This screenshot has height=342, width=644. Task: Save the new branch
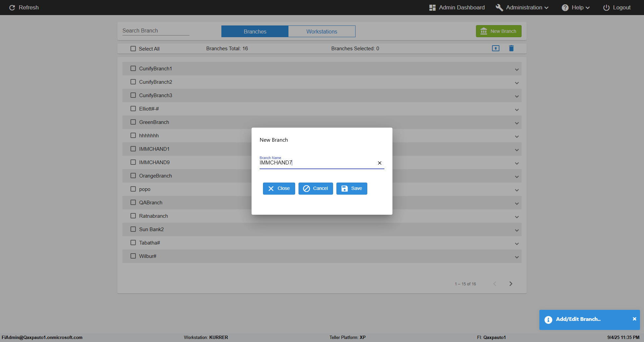[x=352, y=189]
